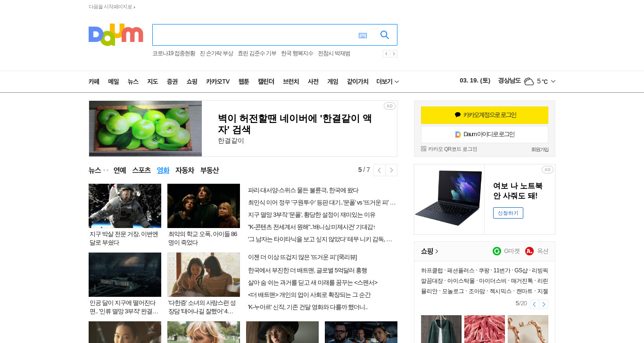Open the '다한증' 소녀 article thumbnail
Viewport: 644px width, 343px height.
[x=204, y=275]
